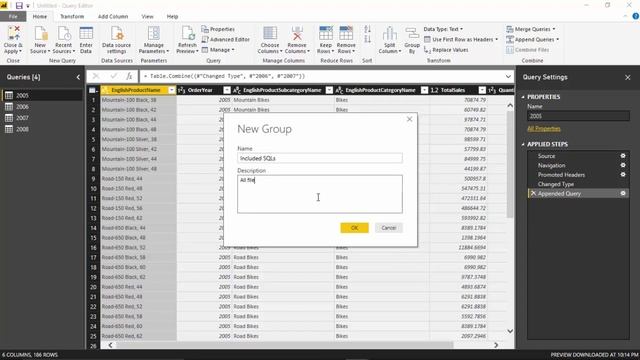Open the Manage dropdown in the Query group
Image resolution: width=640 pixels, height=360 pixels.
coord(218,50)
